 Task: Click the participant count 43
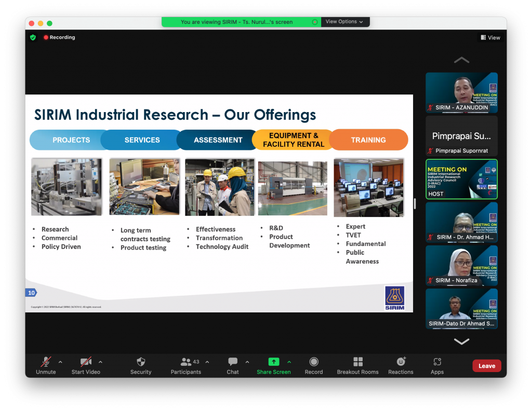[196, 362]
